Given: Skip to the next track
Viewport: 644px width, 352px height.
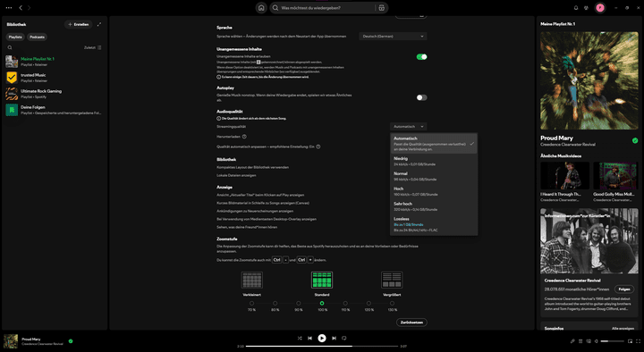Looking at the screenshot, I should click(334, 338).
